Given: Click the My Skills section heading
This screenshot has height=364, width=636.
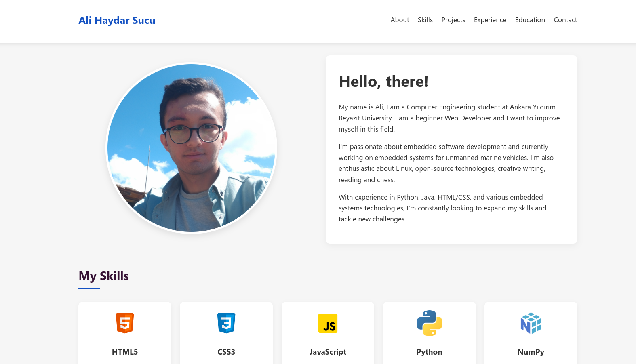Looking at the screenshot, I should 103,276.
